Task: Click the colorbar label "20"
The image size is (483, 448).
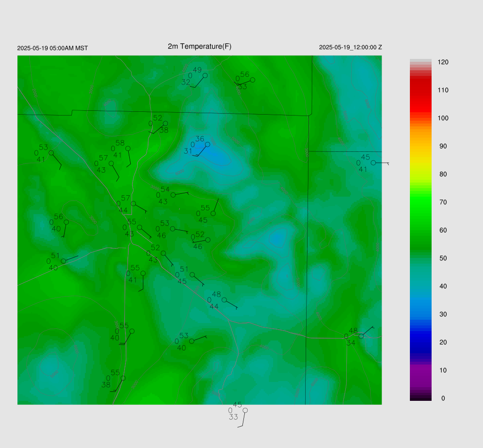Action: click(x=443, y=342)
